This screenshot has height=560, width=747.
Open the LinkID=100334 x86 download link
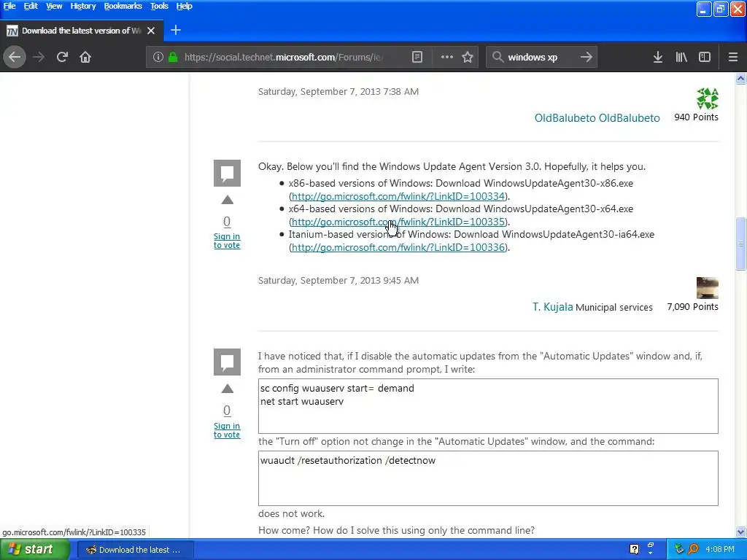click(x=398, y=196)
